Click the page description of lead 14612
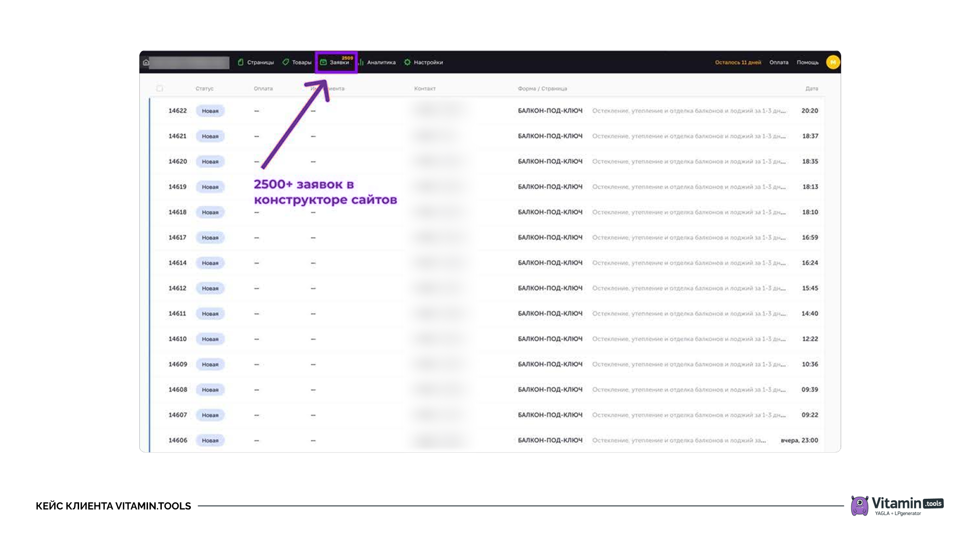This screenshot has height=535, width=980. tap(688, 288)
